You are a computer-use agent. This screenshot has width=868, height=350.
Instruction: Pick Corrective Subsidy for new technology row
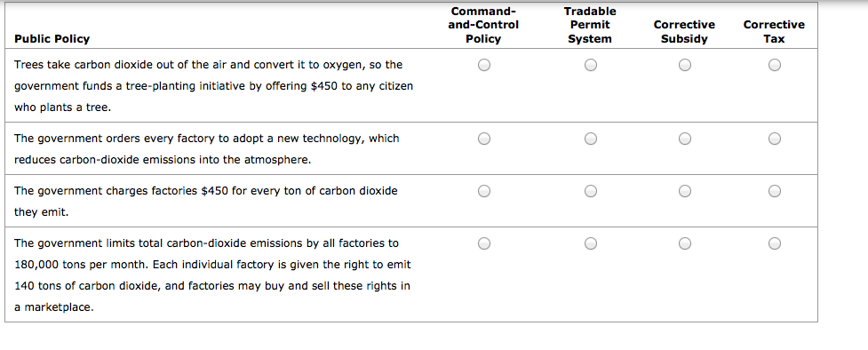pyautogui.click(x=685, y=139)
